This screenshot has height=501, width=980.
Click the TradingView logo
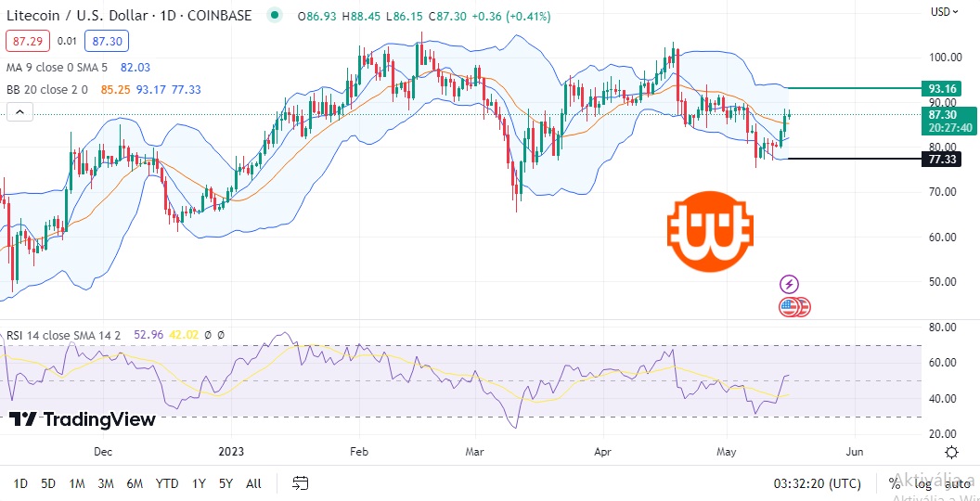click(x=83, y=419)
